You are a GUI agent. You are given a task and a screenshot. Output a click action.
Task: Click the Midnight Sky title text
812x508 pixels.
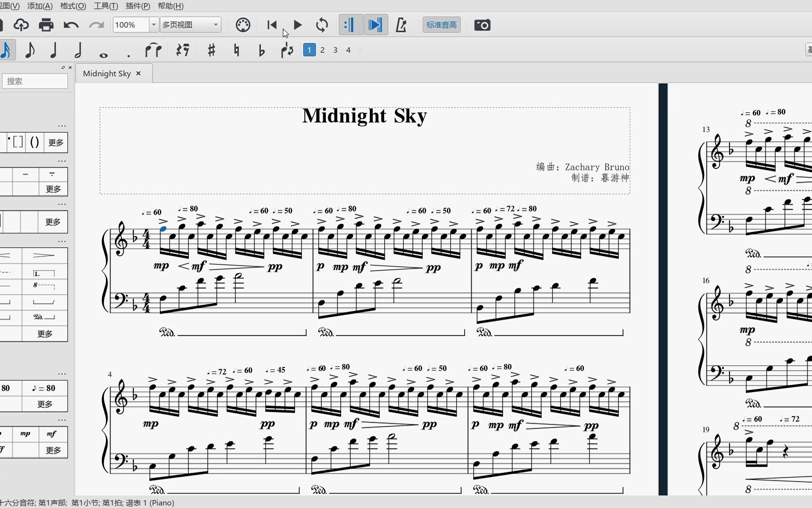tap(365, 116)
